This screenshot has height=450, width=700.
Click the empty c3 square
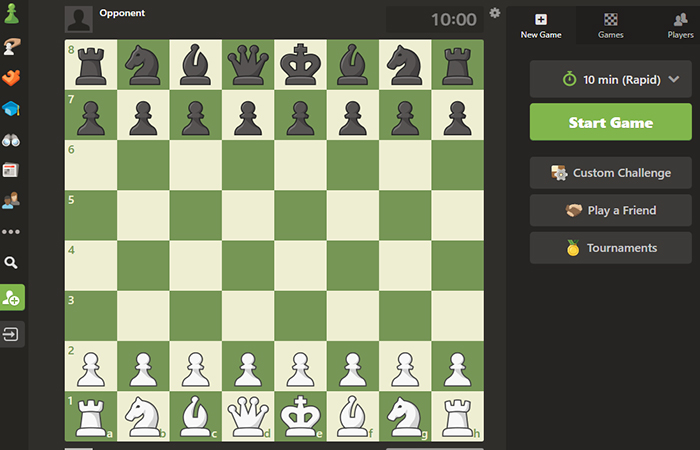click(196, 316)
